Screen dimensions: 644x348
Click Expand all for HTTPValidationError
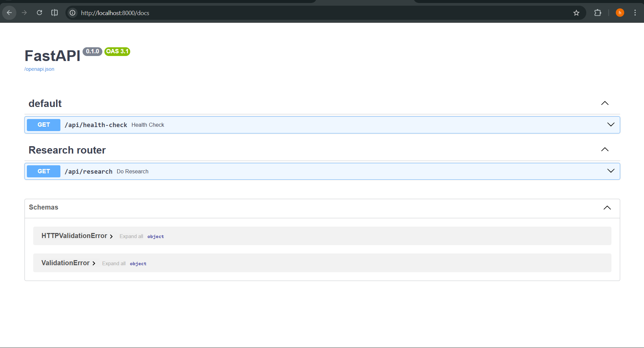[x=131, y=236]
